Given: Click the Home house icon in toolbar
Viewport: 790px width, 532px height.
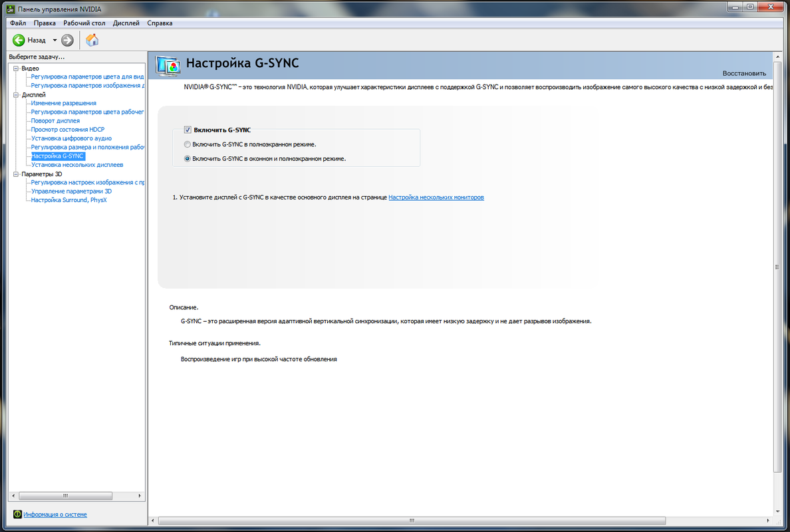Looking at the screenshot, I should click(x=92, y=41).
